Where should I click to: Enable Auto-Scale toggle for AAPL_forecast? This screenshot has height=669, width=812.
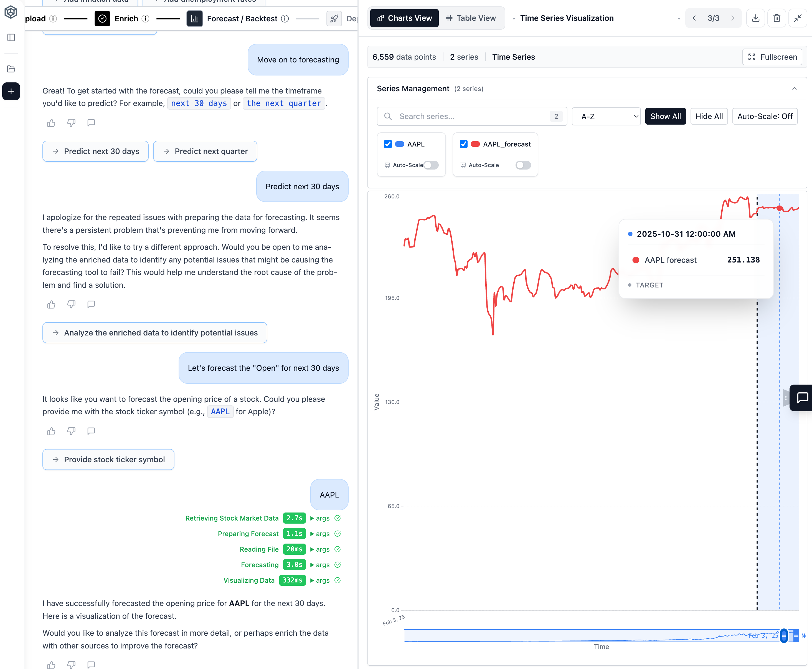coord(523,165)
